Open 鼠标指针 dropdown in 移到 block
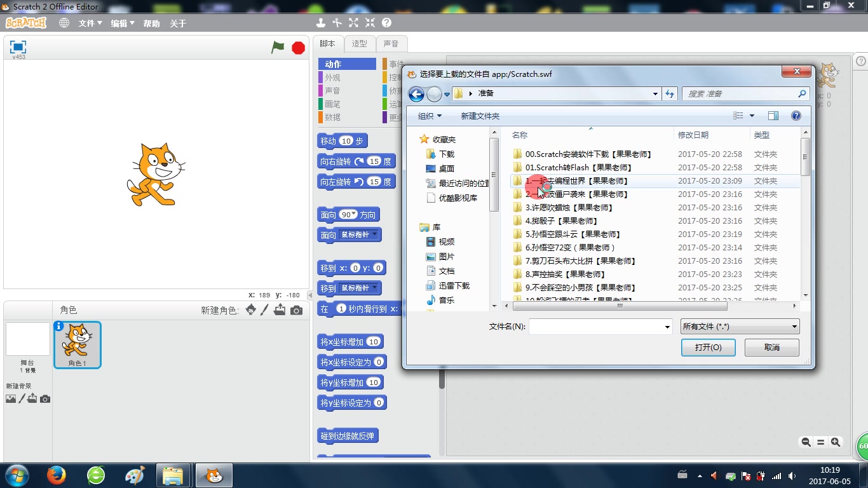 (375, 288)
